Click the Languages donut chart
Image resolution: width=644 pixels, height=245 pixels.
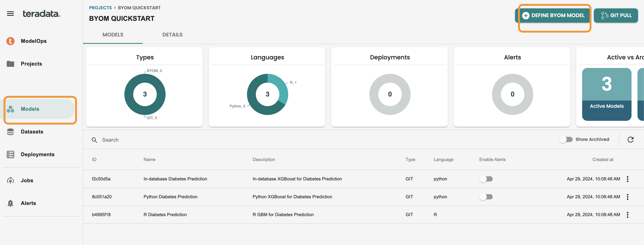coord(268,94)
